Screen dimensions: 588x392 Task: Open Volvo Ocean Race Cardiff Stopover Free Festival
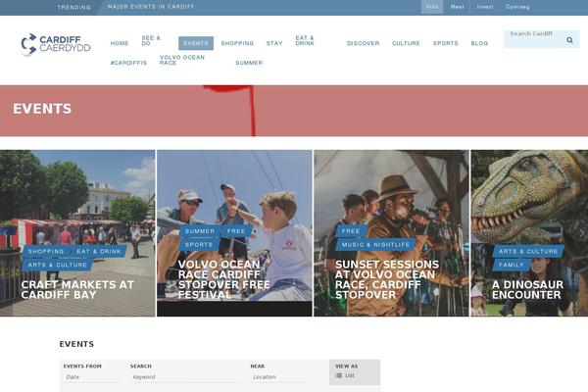pyautogui.click(x=223, y=279)
